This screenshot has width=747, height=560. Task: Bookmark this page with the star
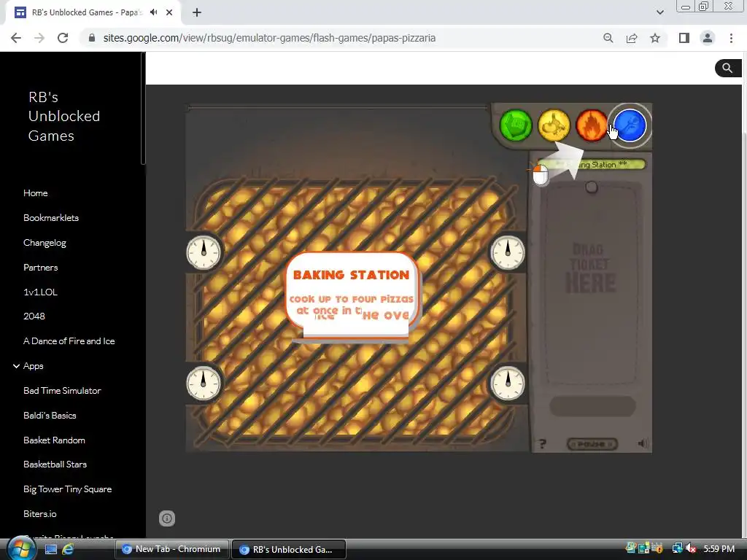point(655,38)
